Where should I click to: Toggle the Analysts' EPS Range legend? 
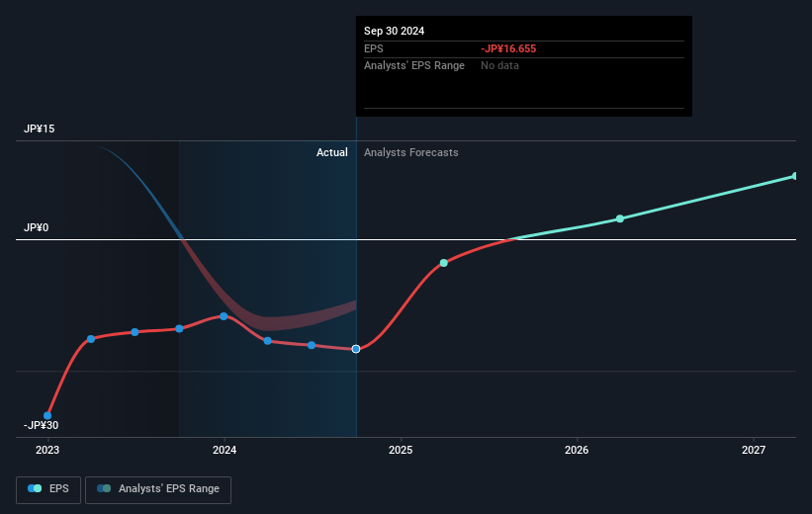pyautogui.click(x=158, y=489)
